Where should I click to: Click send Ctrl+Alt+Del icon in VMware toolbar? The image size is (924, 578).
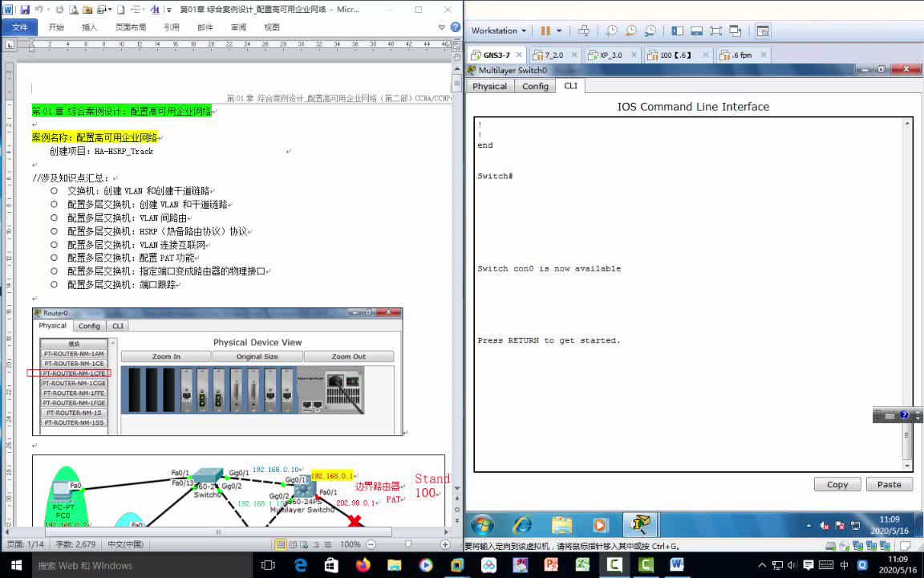(x=584, y=31)
